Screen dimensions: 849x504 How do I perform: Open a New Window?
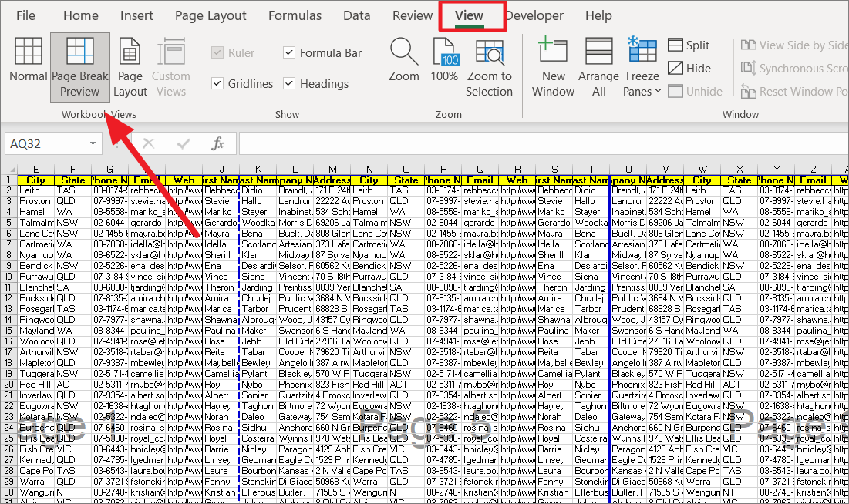click(553, 68)
